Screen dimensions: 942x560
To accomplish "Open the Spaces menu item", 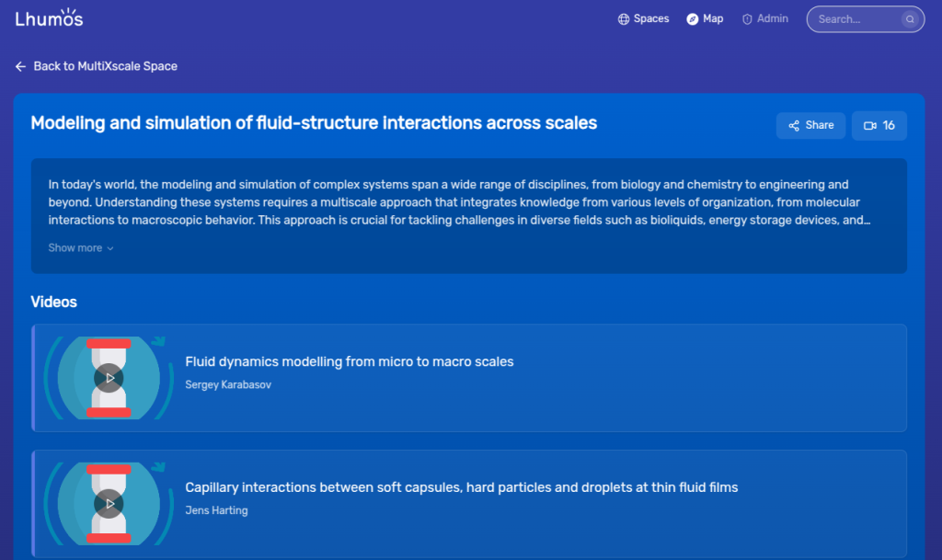I will (643, 19).
